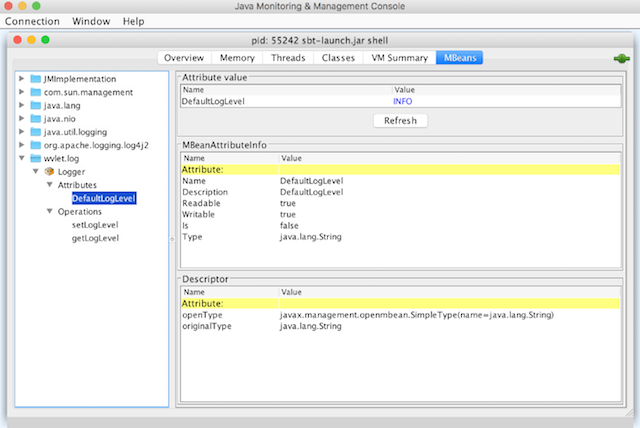The height and width of the screenshot is (428, 640).
Task: Close the pid 55242 inner window
Action: (18, 40)
